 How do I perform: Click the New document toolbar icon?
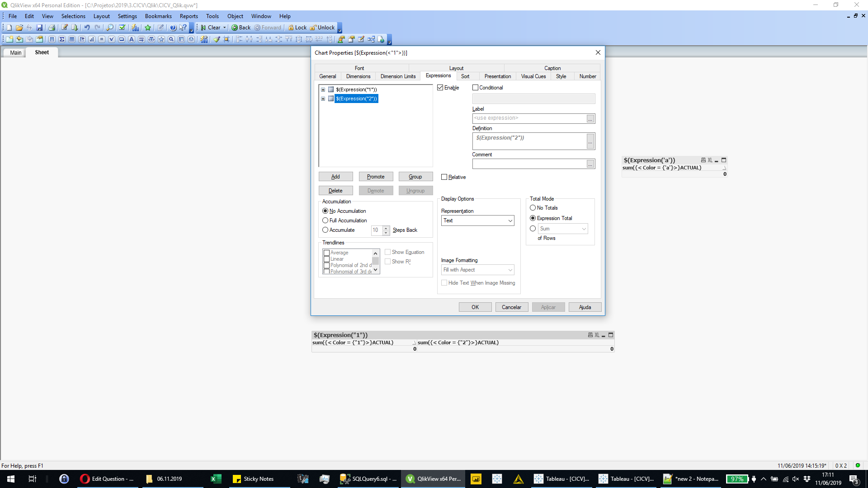(x=9, y=28)
